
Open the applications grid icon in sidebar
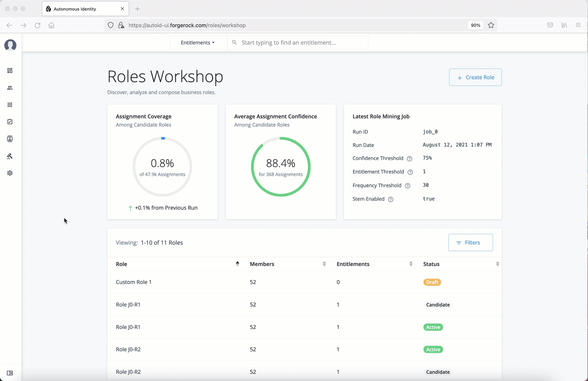click(x=10, y=105)
